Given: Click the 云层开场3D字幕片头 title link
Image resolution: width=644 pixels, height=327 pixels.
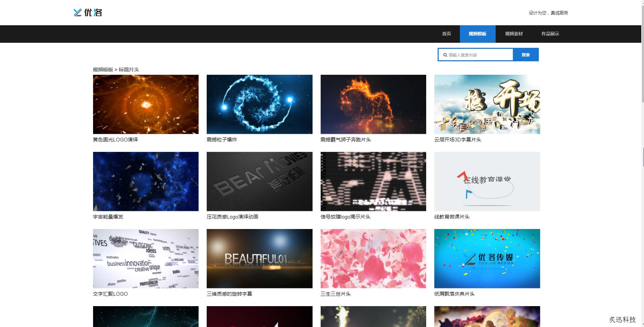Looking at the screenshot, I should point(458,140).
